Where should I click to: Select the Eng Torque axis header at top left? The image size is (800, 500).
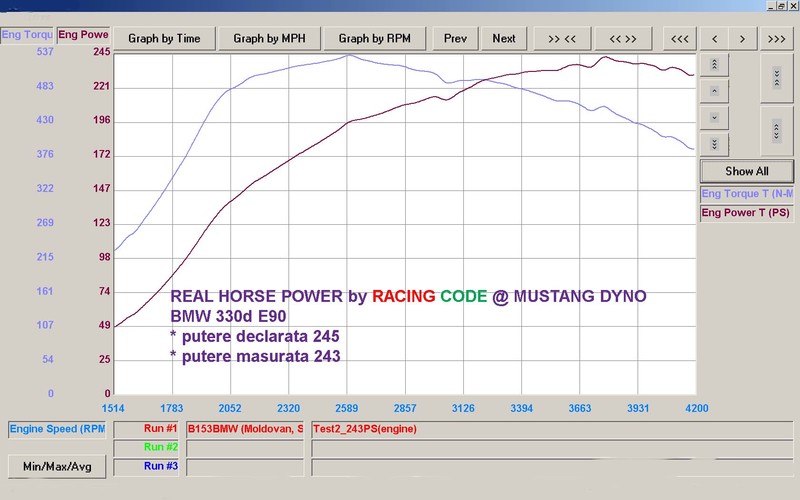tap(27, 35)
